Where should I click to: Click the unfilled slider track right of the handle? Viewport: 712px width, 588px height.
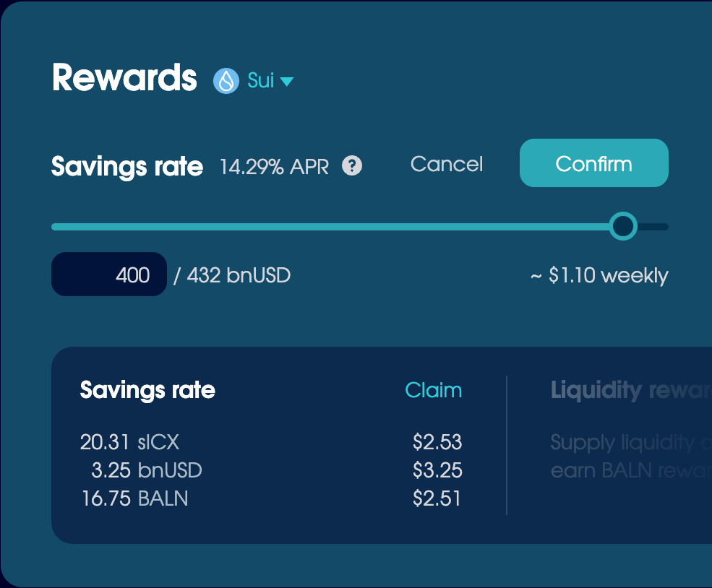(654, 227)
